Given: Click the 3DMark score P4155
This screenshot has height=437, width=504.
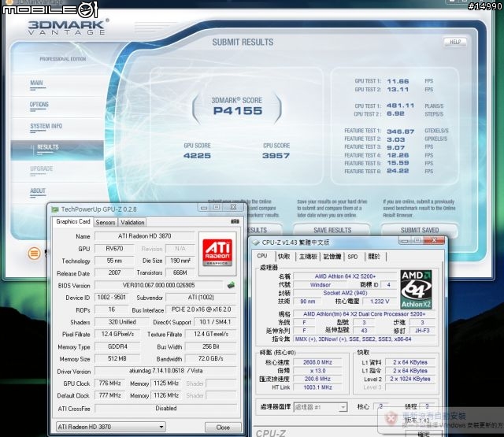Looking at the screenshot, I should pyautogui.click(x=238, y=111).
